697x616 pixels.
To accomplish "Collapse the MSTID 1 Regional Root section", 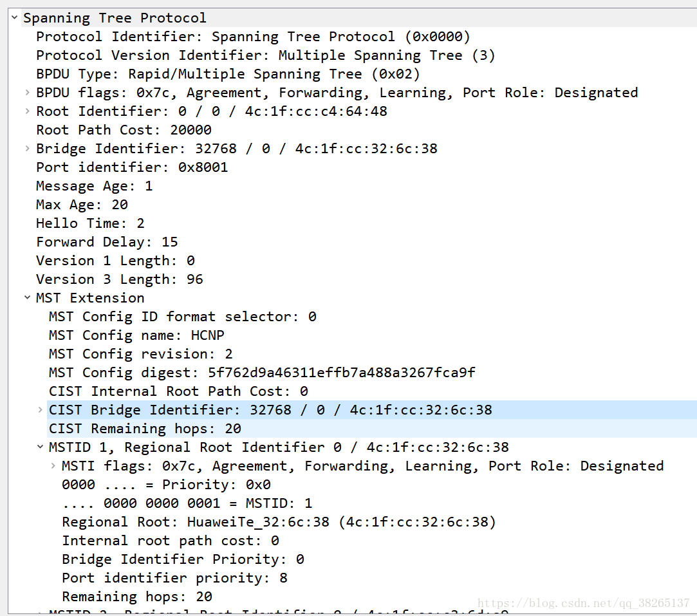I will [41, 447].
